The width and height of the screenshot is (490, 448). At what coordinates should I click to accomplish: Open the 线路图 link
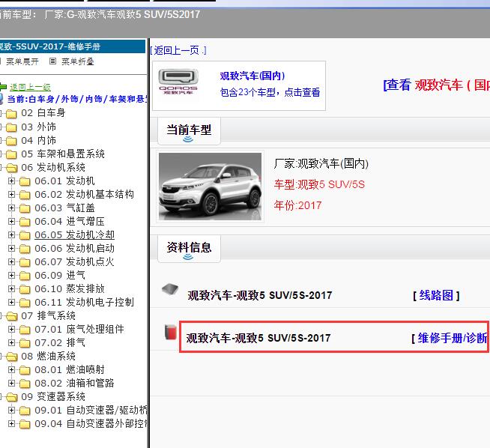pyautogui.click(x=436, y=295)
